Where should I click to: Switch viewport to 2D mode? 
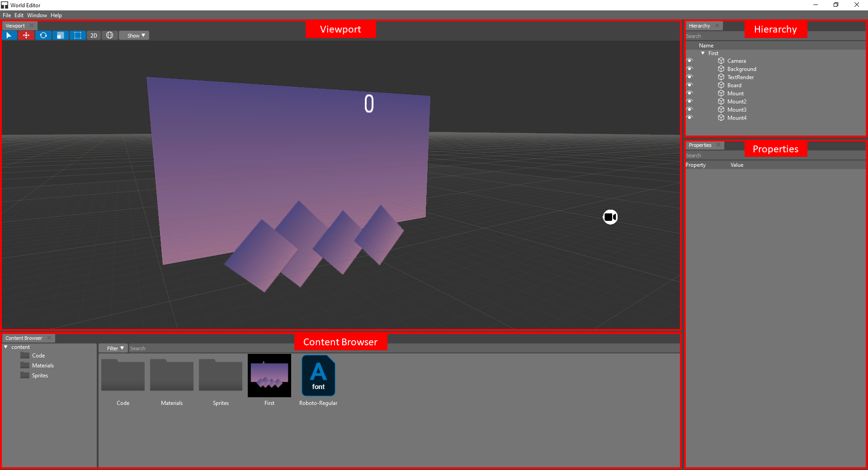pyautogui.click(x=94, y=35)
